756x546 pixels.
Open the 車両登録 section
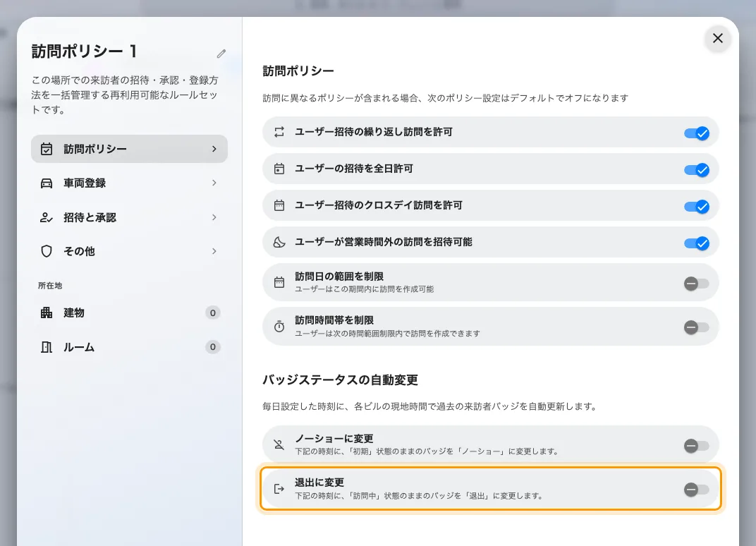point(129,183)
